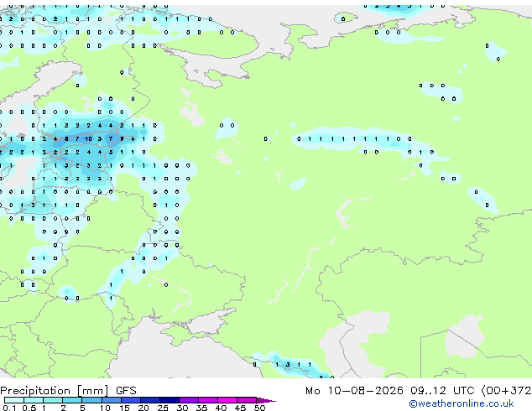
Task: Click the '0.1' legend scale label
Action: [9, 408]
